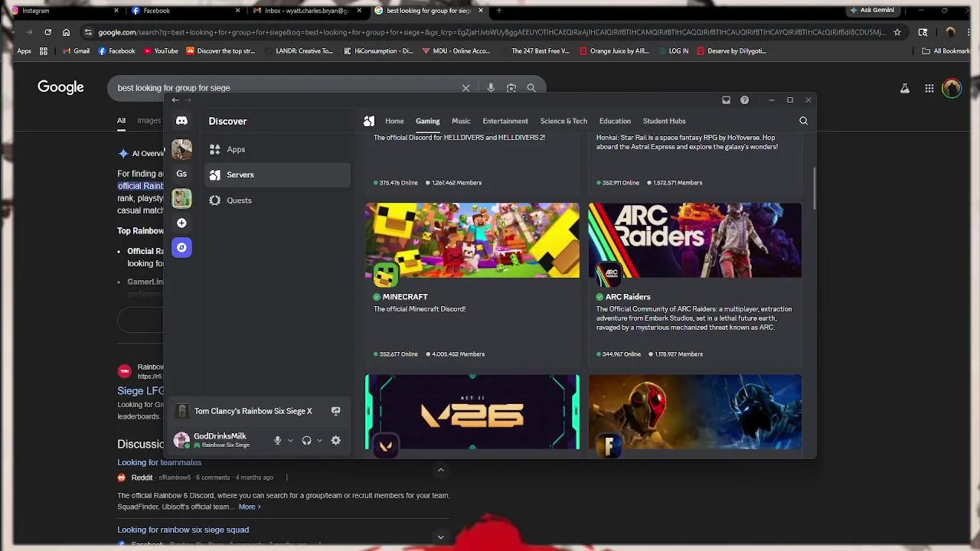Open the ARC Raiders server banner image
Screen dimensions: 980x551
(x=694, y=240)
